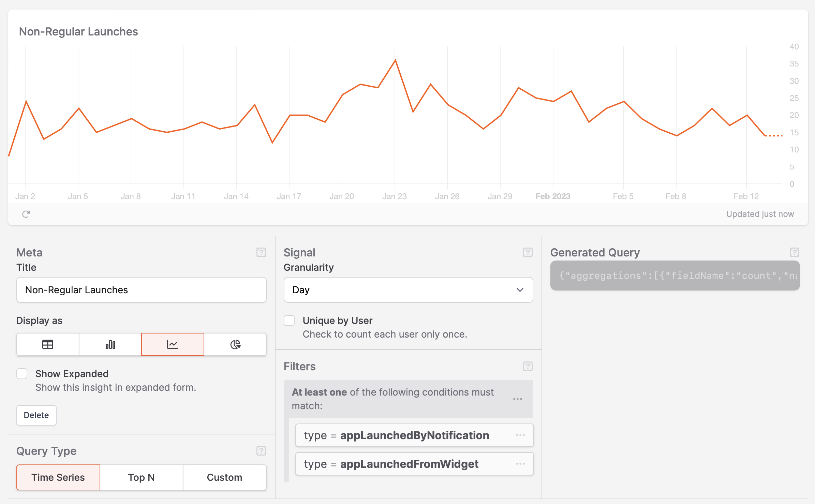This screenshot has height=504, width=815.
Task: Click the refresh chart icon
Action: point(26,214)
